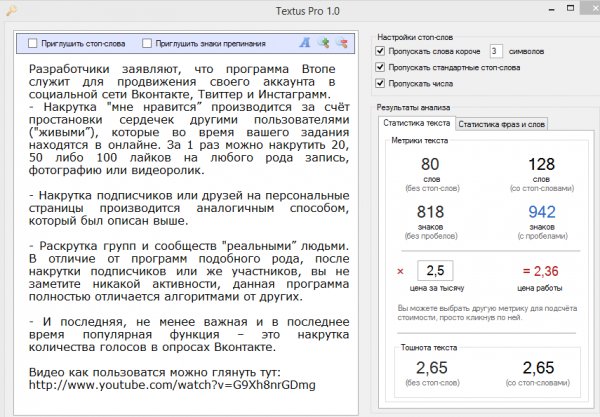Click the price per thousand field 2,5
The width and height of the screenshot is (600, 417).
[x=435, y=270]
